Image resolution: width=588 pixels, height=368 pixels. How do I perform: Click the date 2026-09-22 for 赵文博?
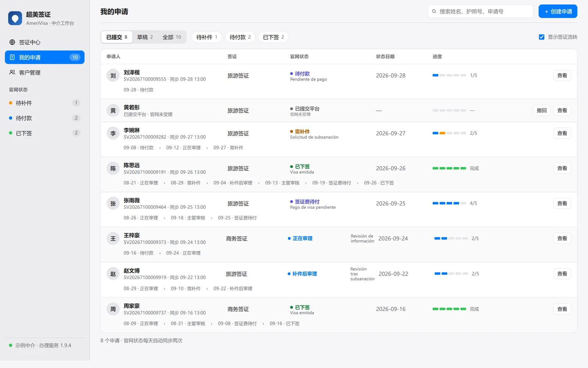pos(393,274)
